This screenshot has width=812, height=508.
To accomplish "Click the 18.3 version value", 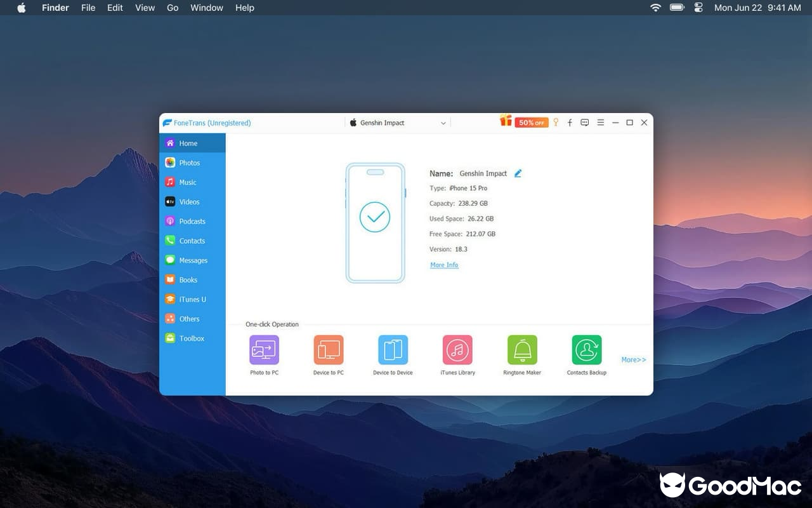I will coord(461,249).
